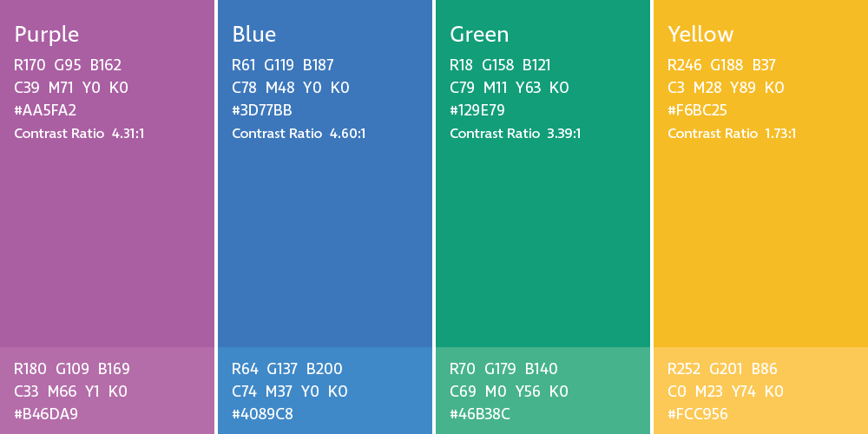The width and height of the screenshot is (868, 434).
Task: Click the Blue heading text
Action: tap(253, 35)
